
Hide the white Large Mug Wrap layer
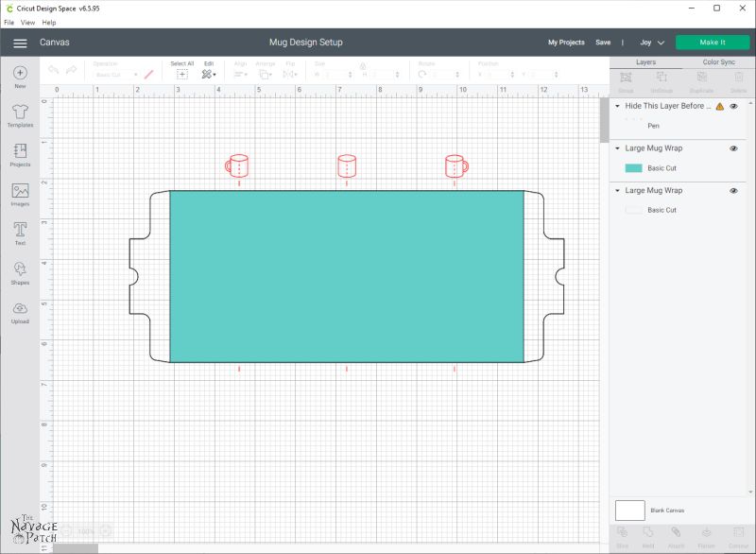[x=733, y=191]
